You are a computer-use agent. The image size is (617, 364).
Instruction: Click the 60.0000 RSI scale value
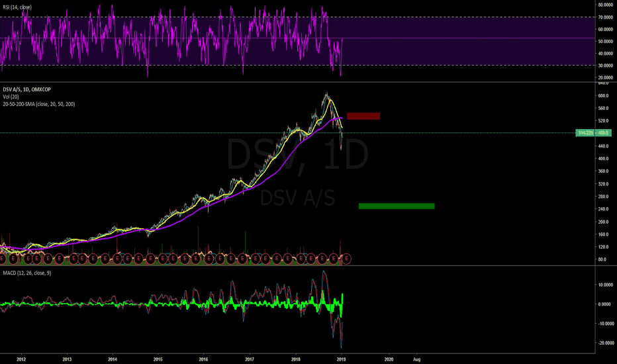[606, 30]
